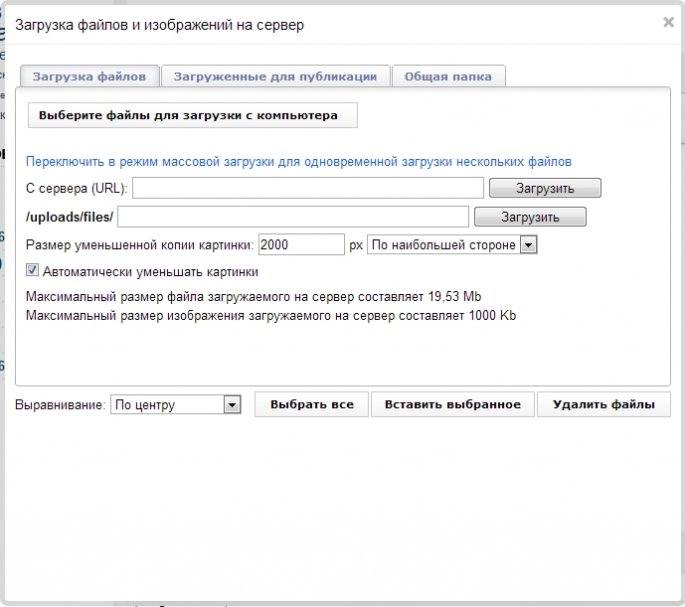Click the arrow on the alignment dropdown
Viewport: 685px width, 607px height.
pyautogui.click(x=232, y=405)
